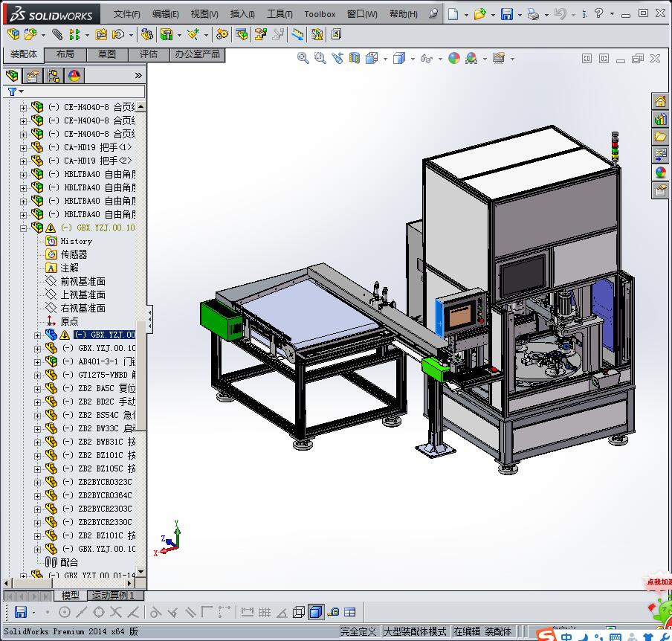Collapse the expanded GBX.YZJ.00.10 subassembly node
Viewport: 672px width, 641px height.
pyautogui.click(x=23, y=228)
